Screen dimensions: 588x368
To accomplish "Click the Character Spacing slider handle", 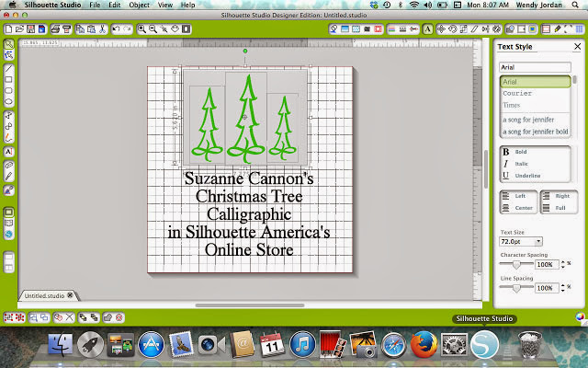I will (516, 265).
